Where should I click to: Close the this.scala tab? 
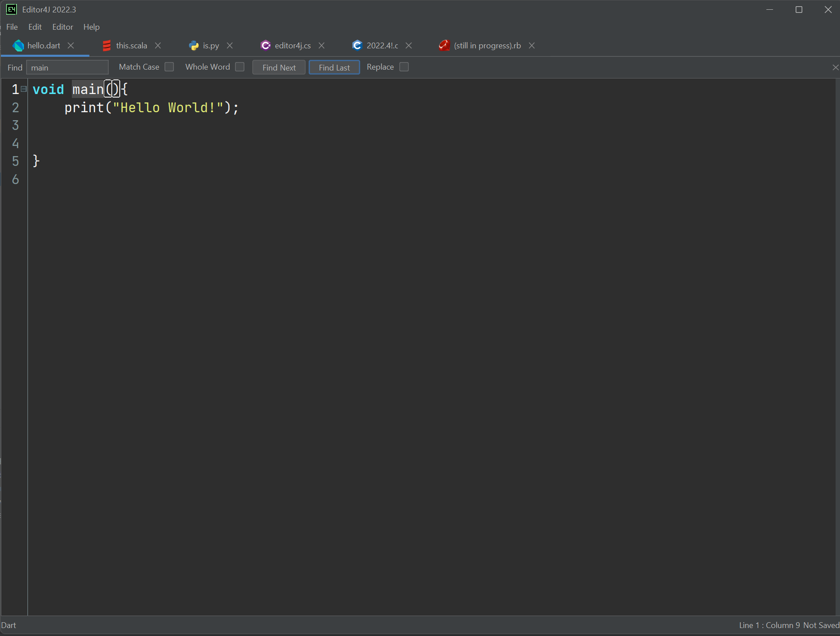[x=158, y=46]
